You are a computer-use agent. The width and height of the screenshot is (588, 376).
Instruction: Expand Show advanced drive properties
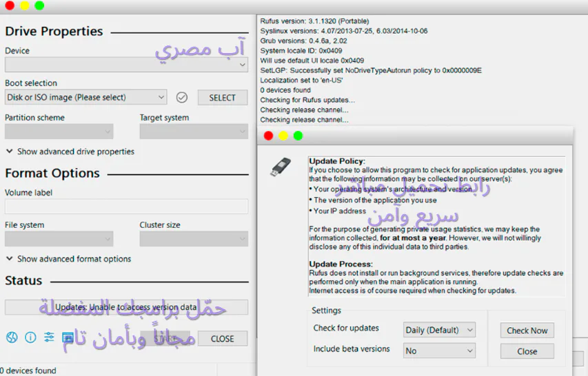tap(70, 152)
